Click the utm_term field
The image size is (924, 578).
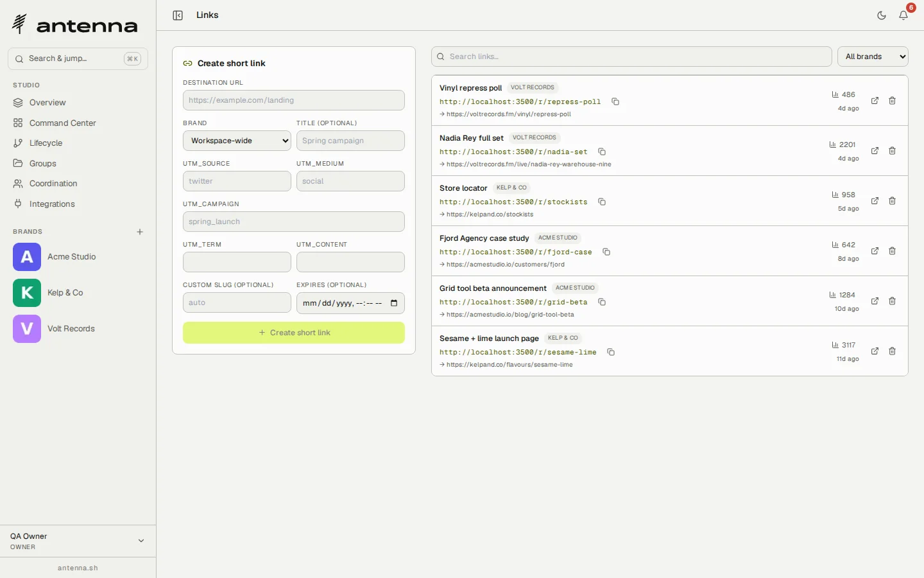(237, 262)
